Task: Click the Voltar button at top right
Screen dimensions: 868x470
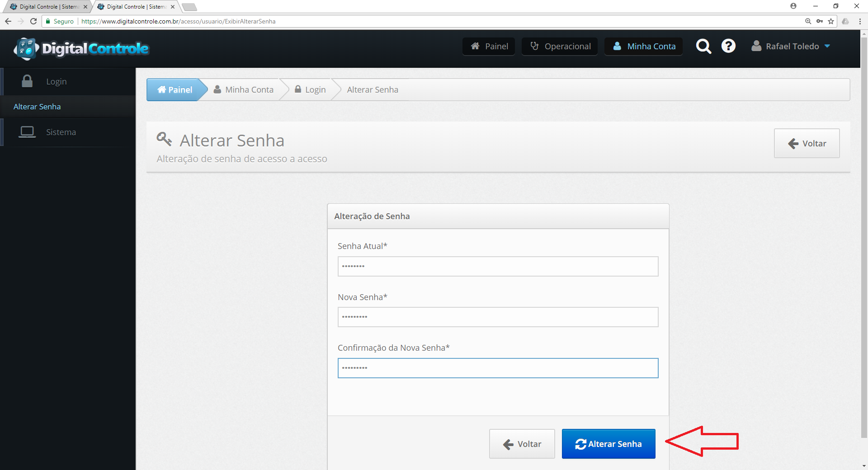Action: click(807, 143)
